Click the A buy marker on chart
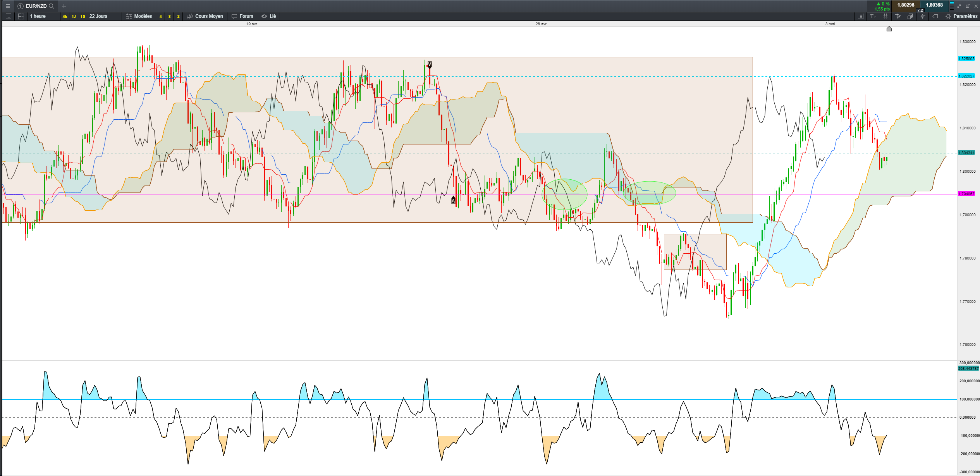 [x=453, y=200]
